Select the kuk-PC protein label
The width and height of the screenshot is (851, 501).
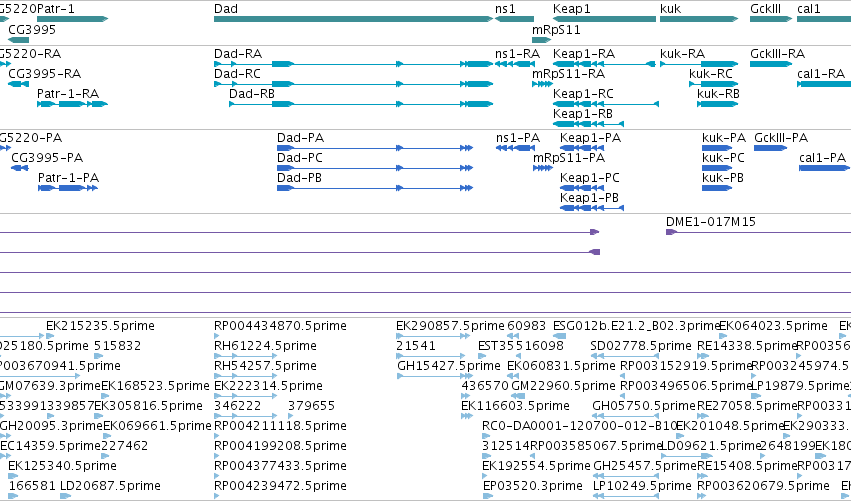tap(723, 158)
